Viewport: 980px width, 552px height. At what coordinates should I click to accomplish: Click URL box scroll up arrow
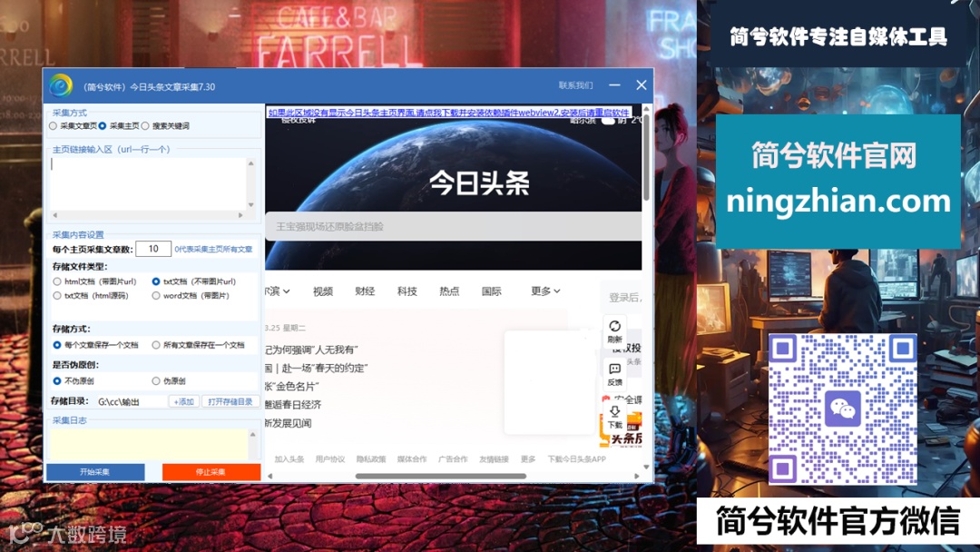(x=250, y=163)
